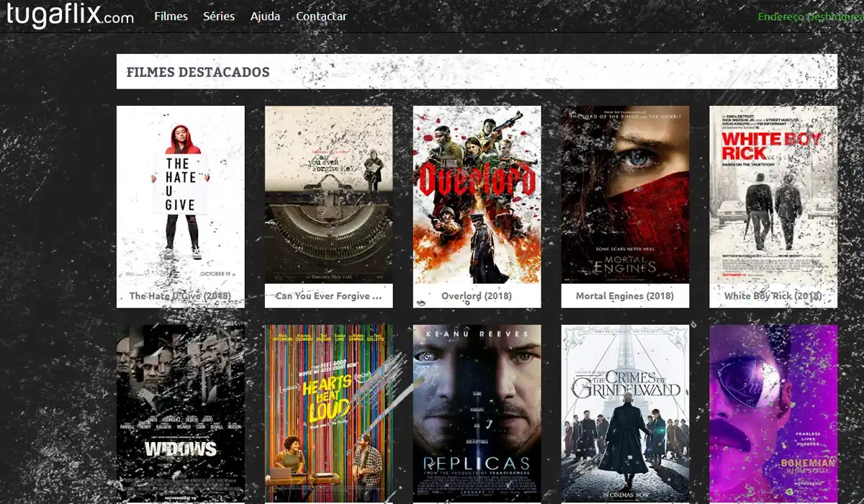Screen dimensions: 864x504
Task: Open the White Boy Rick poster
Action: (773, 194)
